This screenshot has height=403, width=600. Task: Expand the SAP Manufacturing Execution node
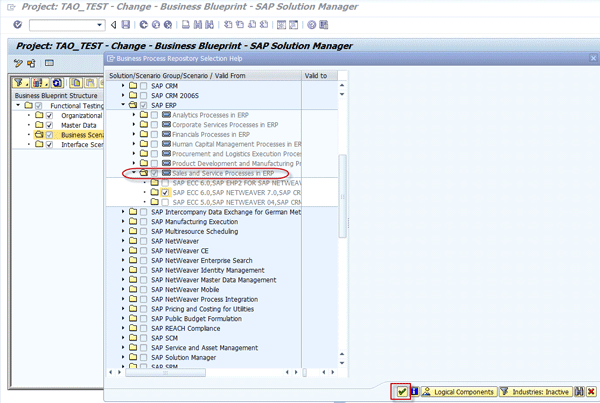click(x=123, y=221)
